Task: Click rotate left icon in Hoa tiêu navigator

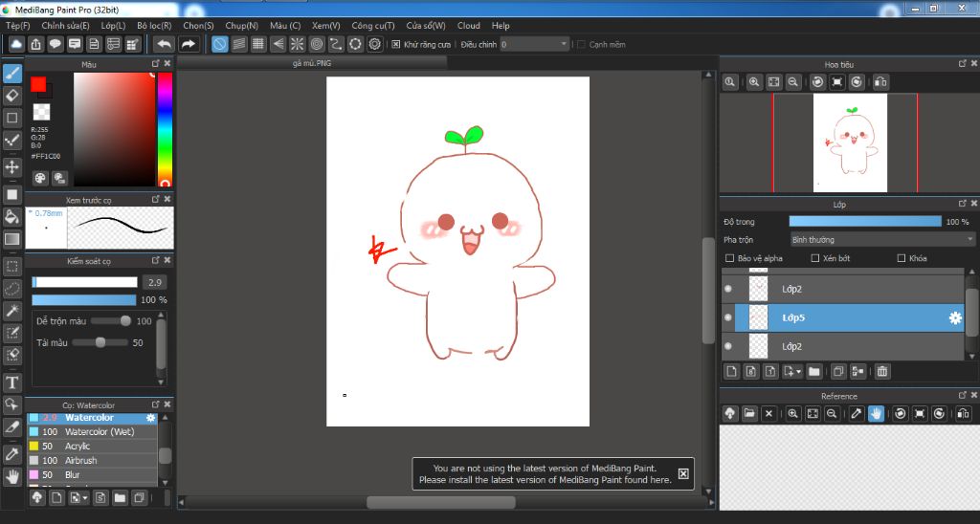Action: point(817,82)
